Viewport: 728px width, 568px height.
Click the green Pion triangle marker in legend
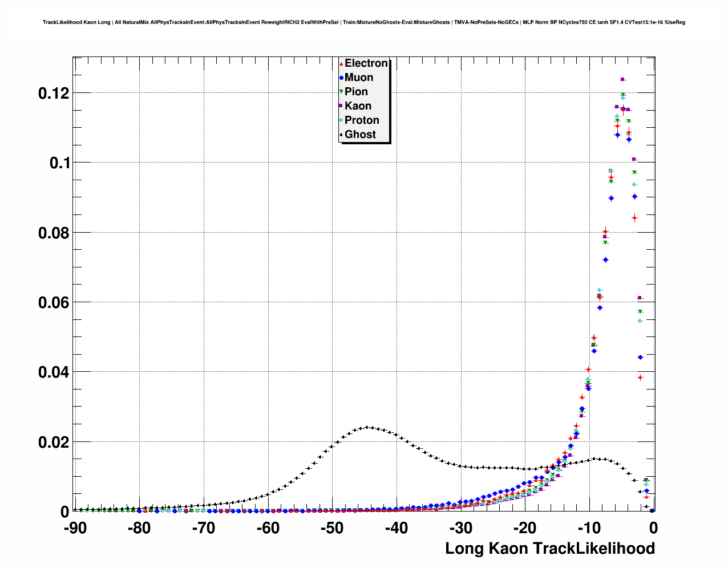[x=341, y=92]
